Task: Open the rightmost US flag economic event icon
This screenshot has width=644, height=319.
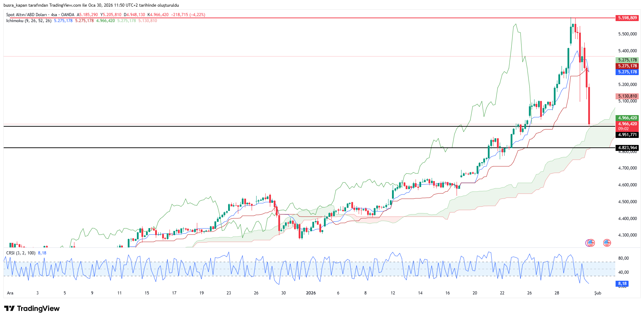Action: 607,242
